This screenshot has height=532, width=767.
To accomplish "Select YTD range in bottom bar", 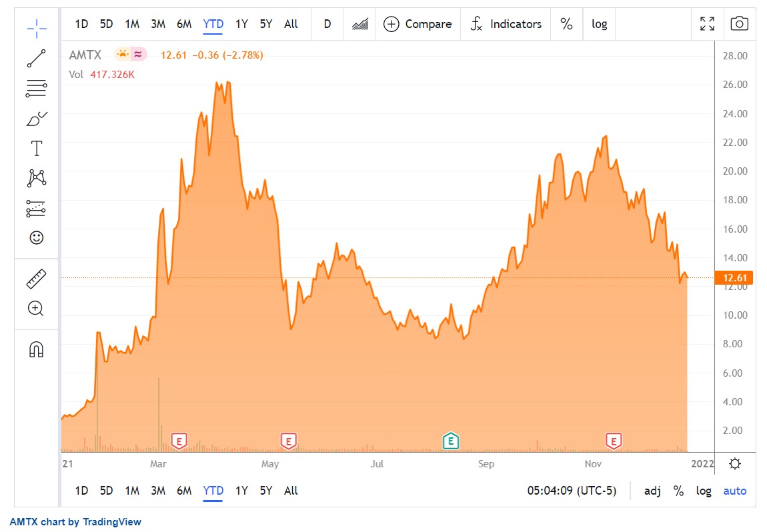I will tap(213, 491).
